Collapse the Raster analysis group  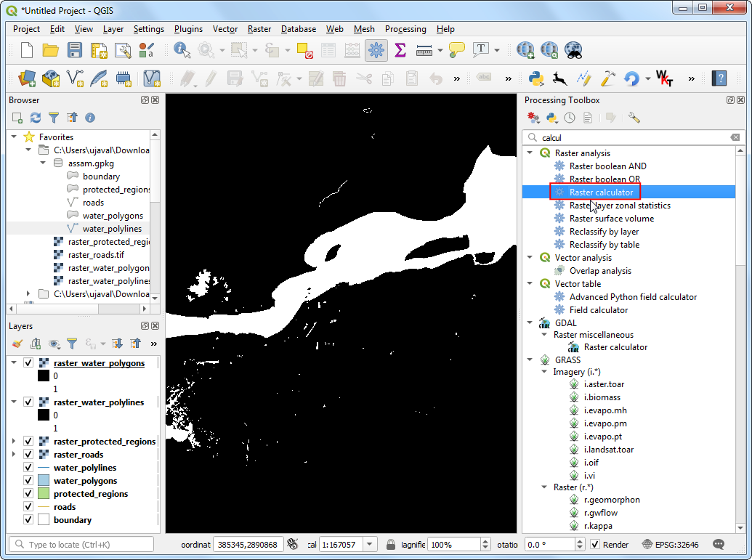[x=529, y=153]
